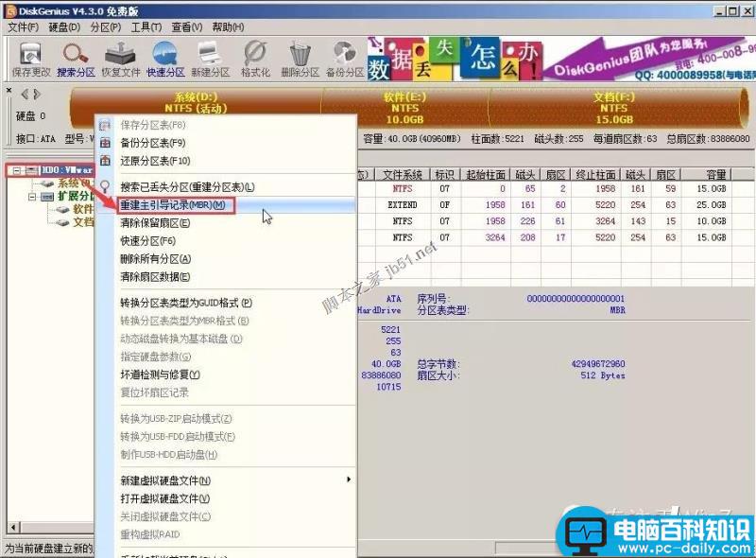Select the NTFS row with 10.0GB capacity
Screen dimensions: 756x558
point(555,221)
